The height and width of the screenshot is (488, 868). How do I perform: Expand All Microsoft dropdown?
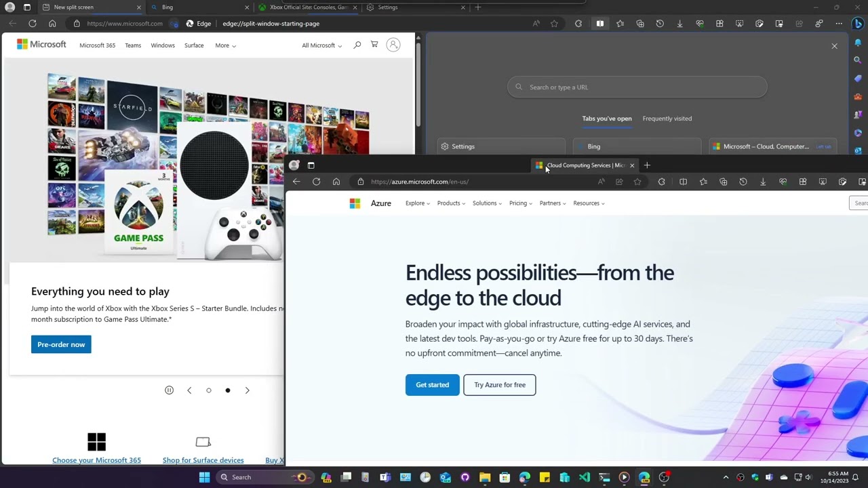pos(321,45)
